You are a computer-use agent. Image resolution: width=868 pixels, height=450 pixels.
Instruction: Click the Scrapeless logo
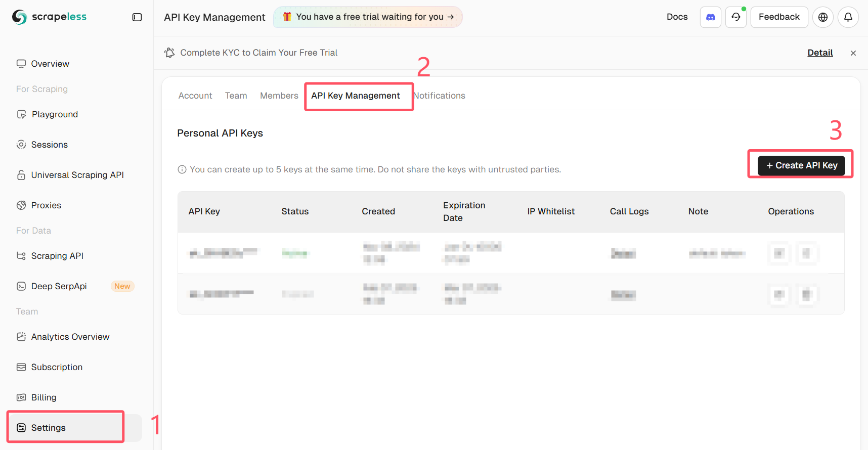(50, 17)
